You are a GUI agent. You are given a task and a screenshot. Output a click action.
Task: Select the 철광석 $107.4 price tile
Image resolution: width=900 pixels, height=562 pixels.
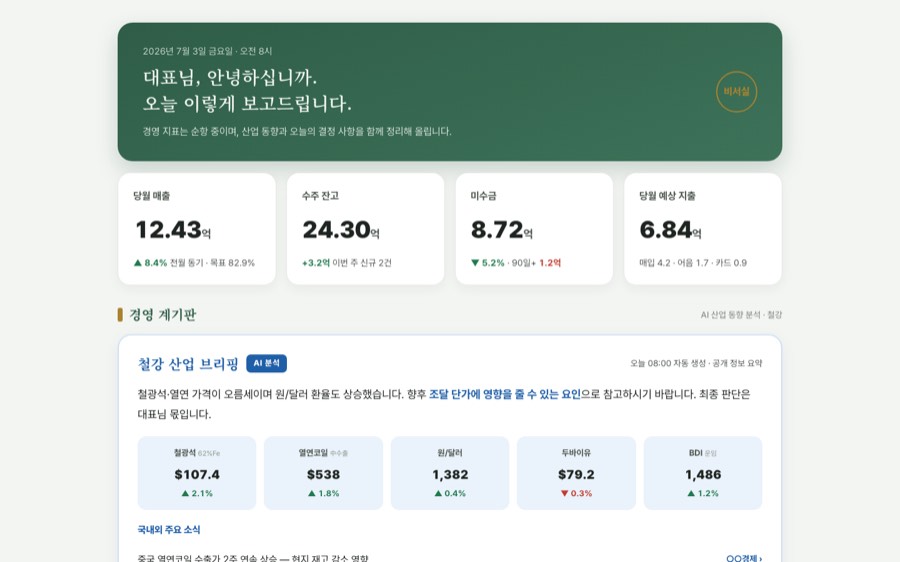[x=197, y=473]
